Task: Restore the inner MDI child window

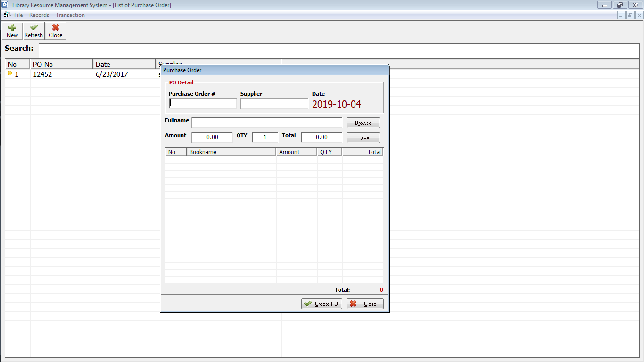Action: pos(630,15)
